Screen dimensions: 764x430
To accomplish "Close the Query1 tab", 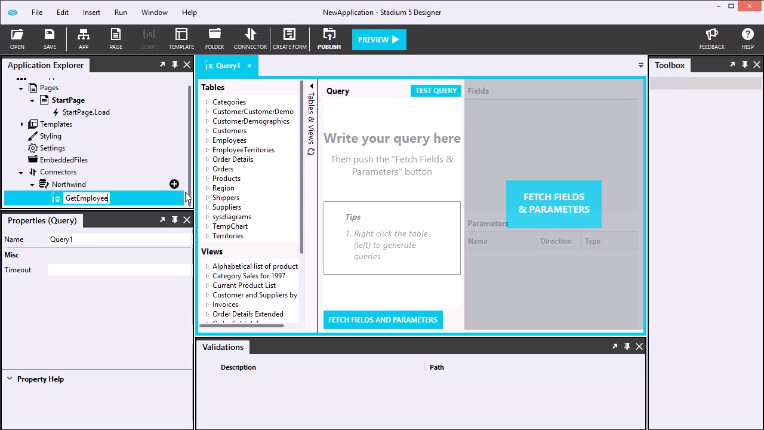I will coord(249,66).
